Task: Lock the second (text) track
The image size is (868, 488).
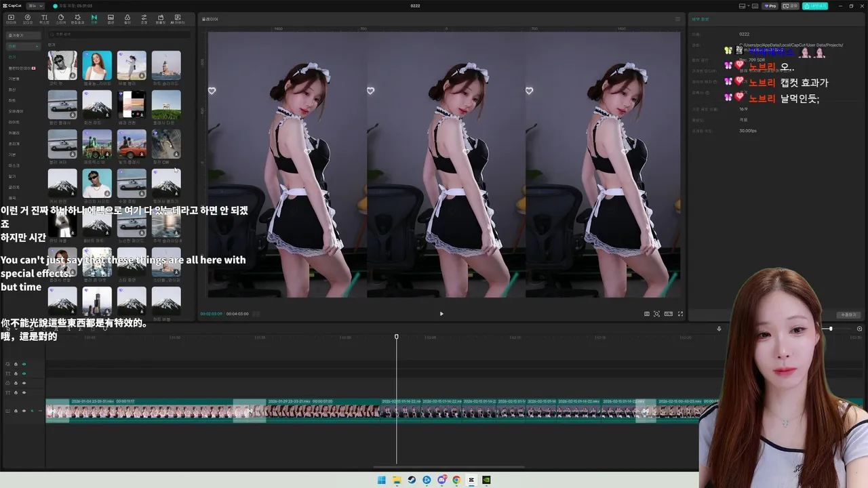Action: (16, 373)
